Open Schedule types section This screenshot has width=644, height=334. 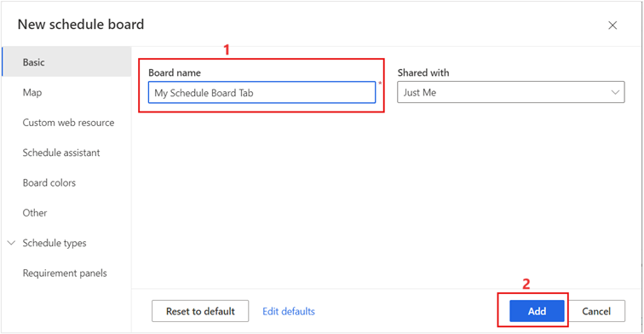[x=55, y=243]
